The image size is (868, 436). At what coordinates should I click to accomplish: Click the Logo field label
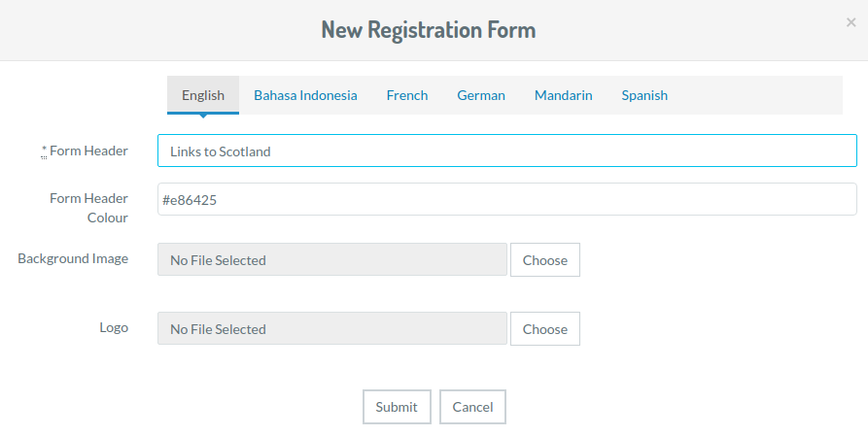[114, 327]
